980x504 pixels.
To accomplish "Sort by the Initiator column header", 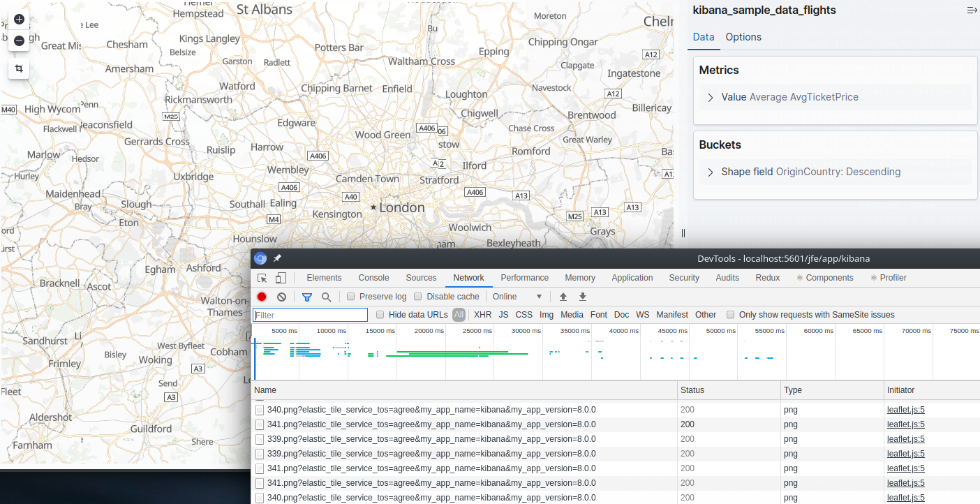I will 932,390.
